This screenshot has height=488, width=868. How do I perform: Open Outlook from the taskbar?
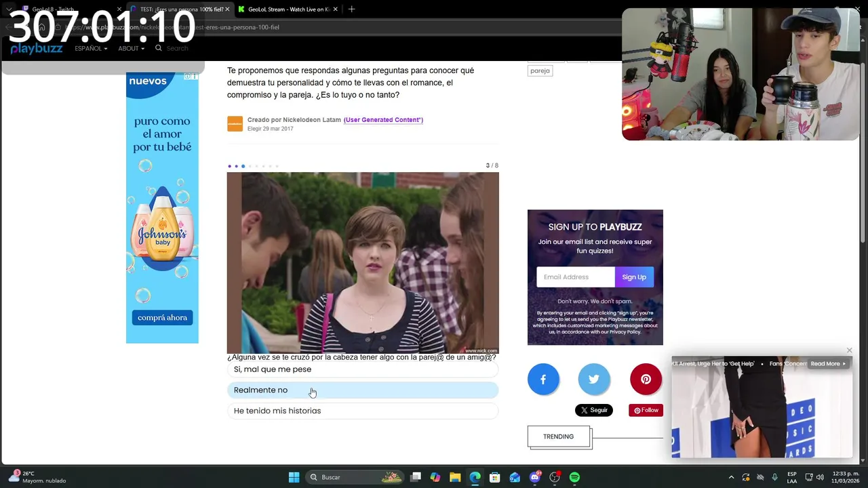click(x=515, y=477)
